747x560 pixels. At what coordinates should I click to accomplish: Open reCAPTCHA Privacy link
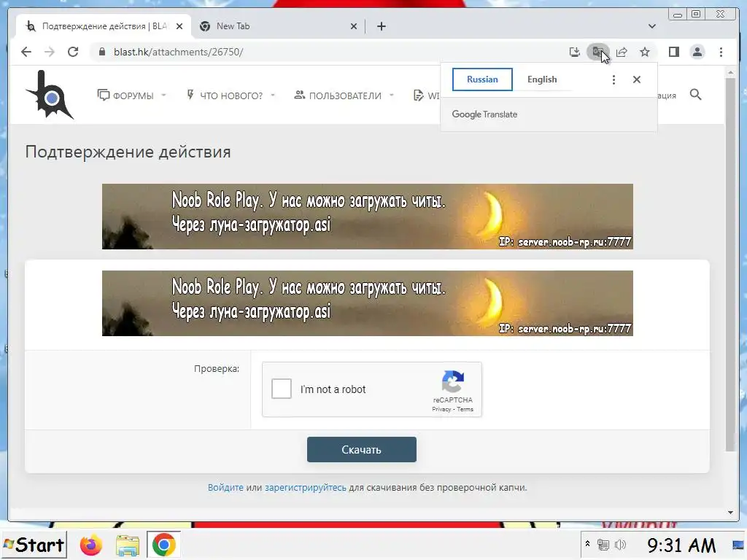[441, 409]
